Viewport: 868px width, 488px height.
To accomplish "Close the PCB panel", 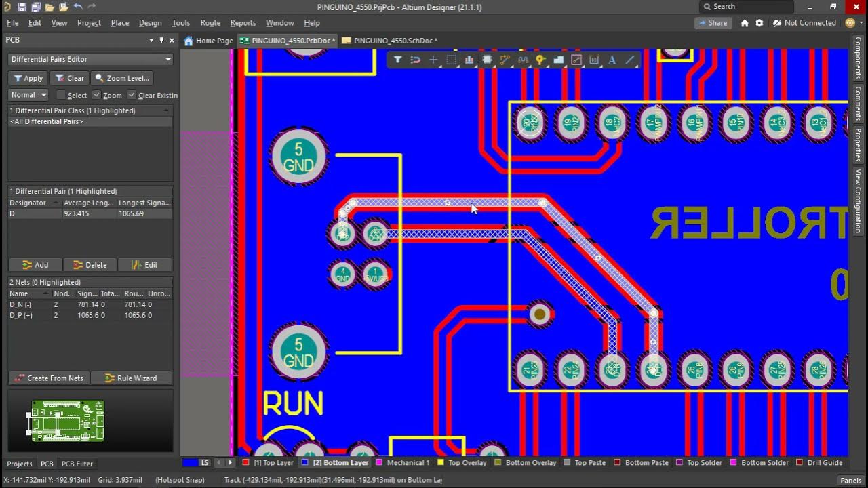I will click(x=172, y=40).
